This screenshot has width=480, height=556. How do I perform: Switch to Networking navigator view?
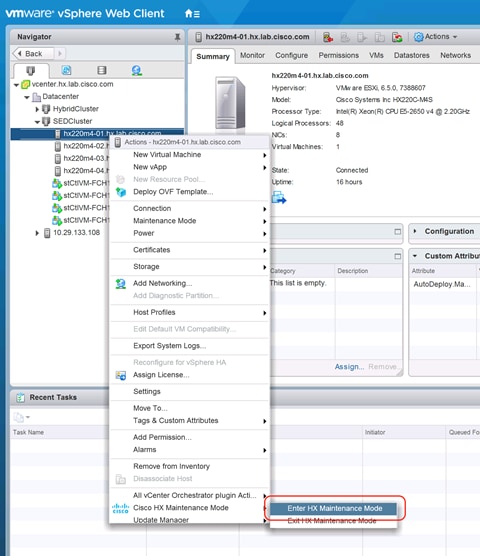[x=136, y=70]
